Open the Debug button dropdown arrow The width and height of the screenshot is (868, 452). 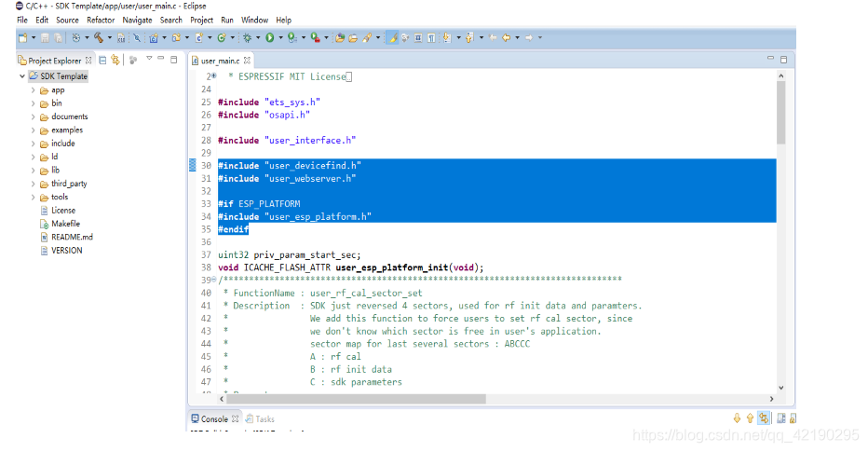[x=258, y=37]
